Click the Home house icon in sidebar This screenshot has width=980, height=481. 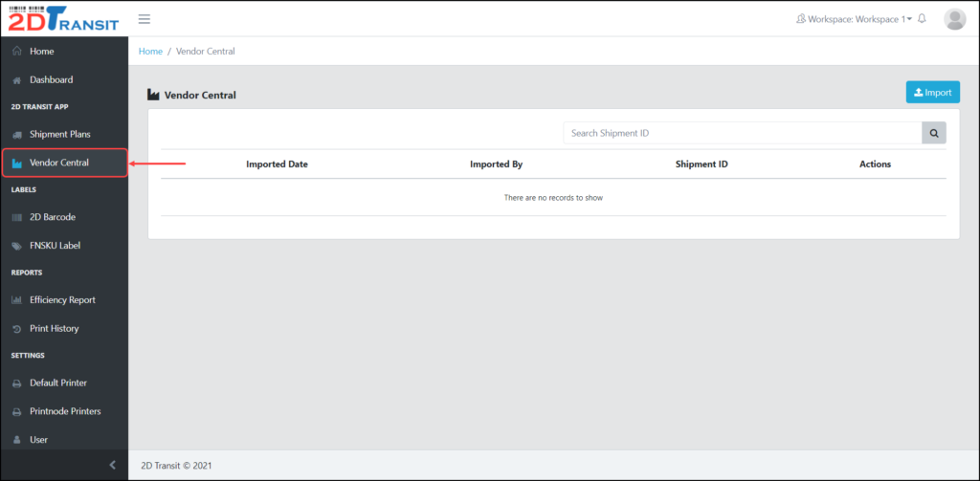(17, 52)
